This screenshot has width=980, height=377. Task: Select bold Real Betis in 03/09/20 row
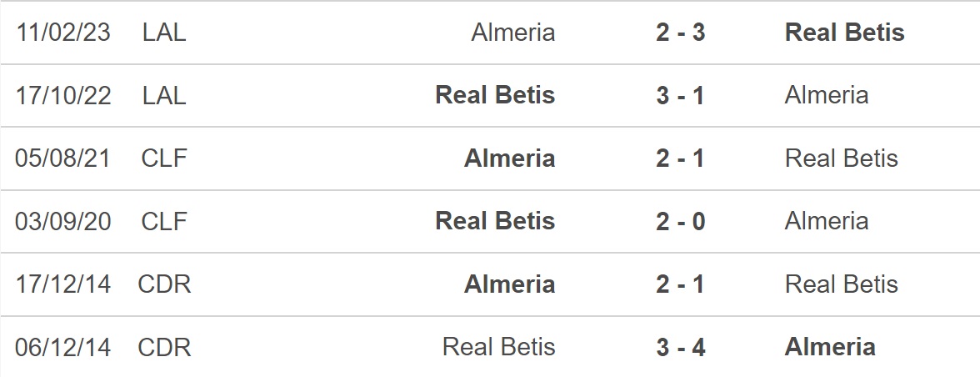pyautogui.click(x=495, y=221)
